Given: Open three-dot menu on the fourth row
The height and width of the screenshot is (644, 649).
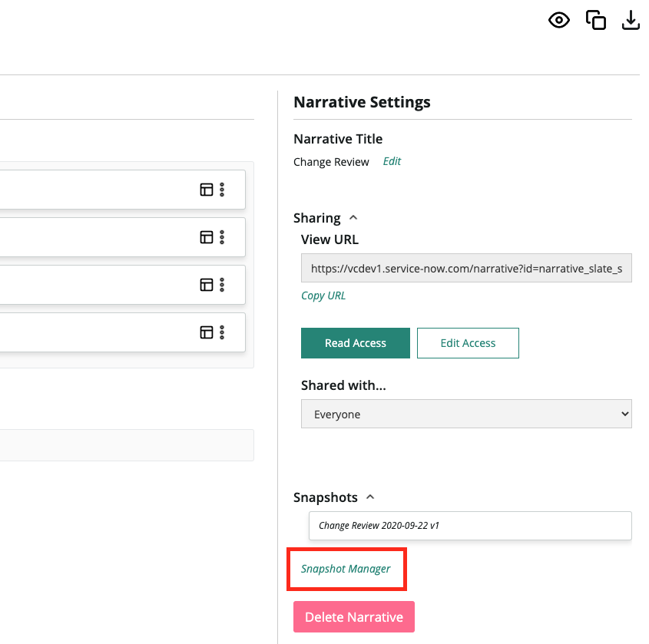Looking at the screenshot, I should (222, 332).
